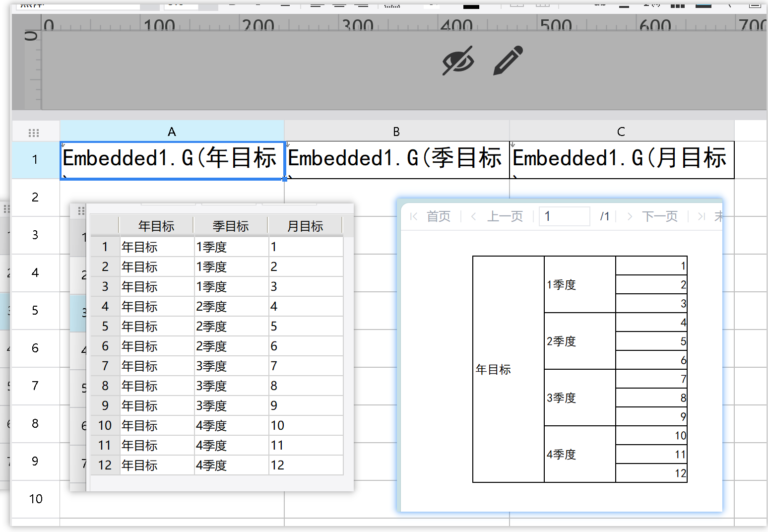Screen dimensions: 768x532
Task: Click 1季度 cell in data table row 2
Action: click(231, 267)
